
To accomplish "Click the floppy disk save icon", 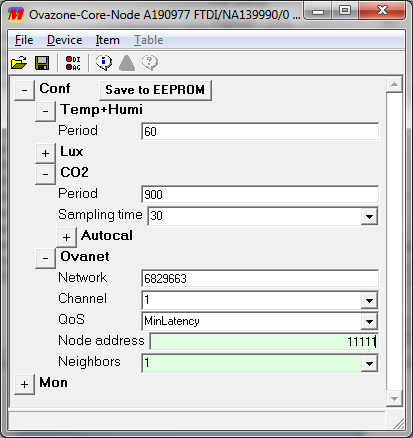I will (42, 63).
